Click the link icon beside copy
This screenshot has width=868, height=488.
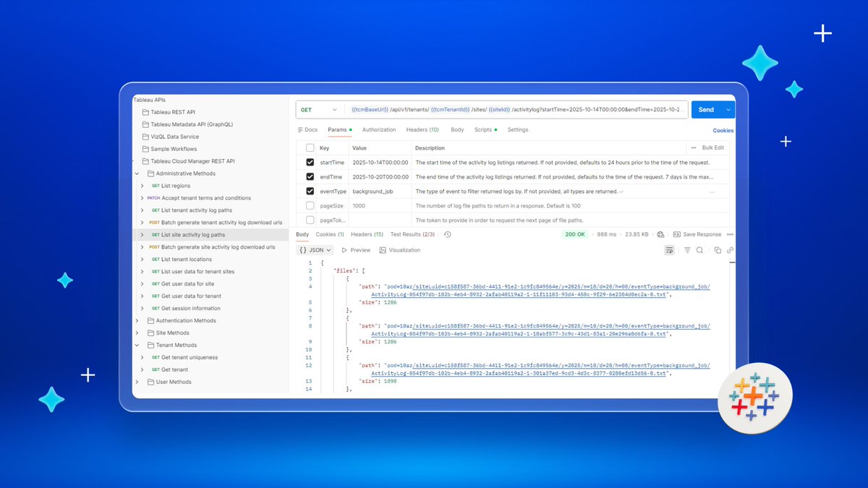(730, 250)
